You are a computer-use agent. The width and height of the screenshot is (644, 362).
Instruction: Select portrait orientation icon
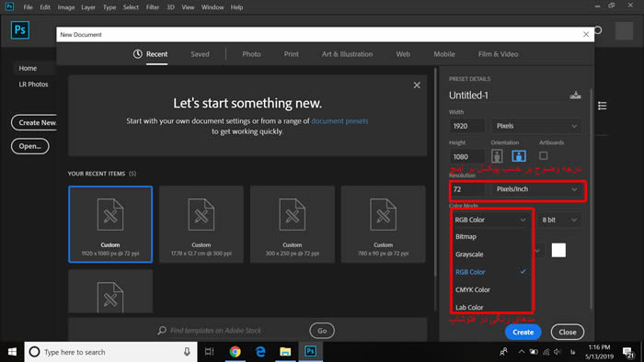[x=497, y=156]
